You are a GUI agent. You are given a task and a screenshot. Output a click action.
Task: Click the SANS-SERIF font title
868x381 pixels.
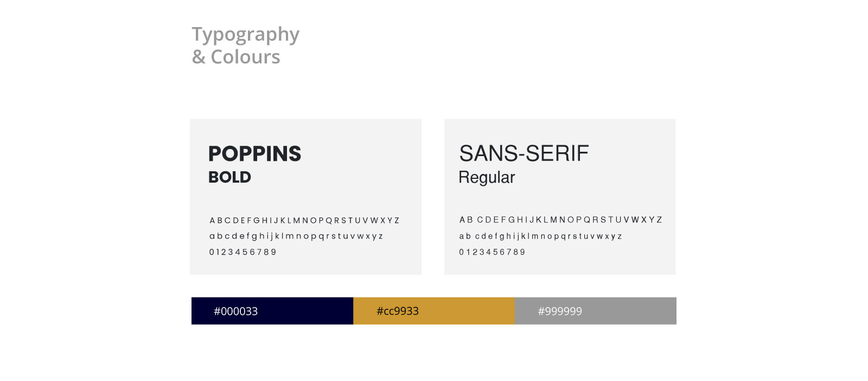tap(524, 153)
